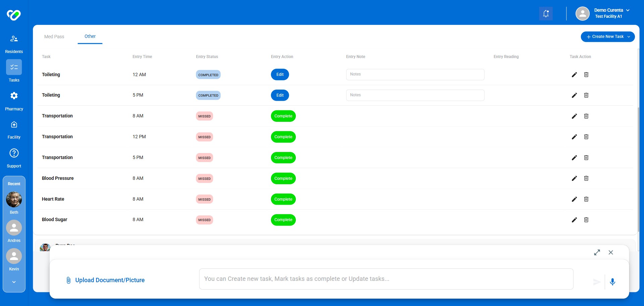Open the Create New Task dropdown
644x306 pixels.
coord(607,37)
